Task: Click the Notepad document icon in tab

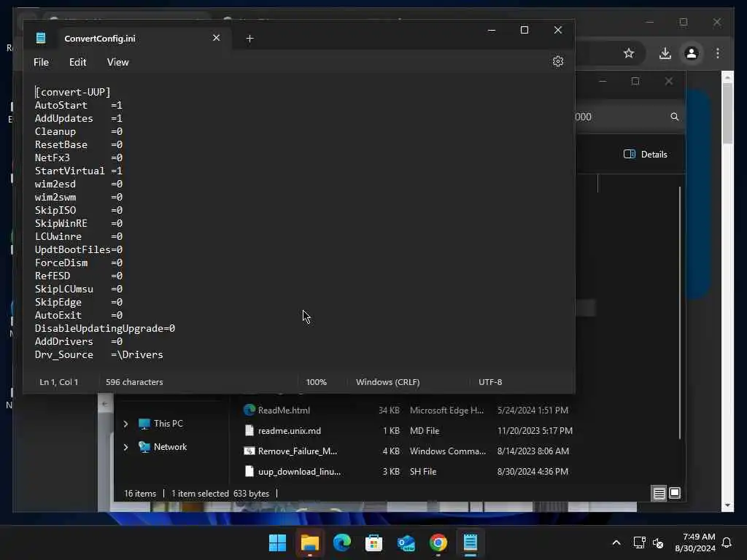Action: [x=41, y=38]
